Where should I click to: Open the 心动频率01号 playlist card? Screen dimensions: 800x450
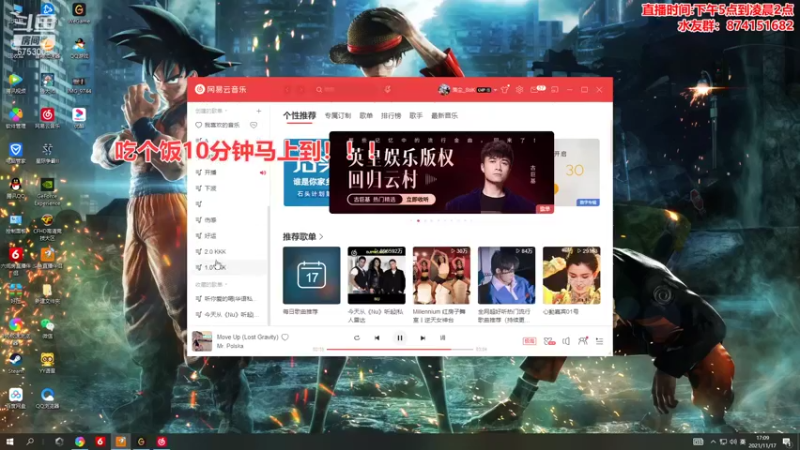[571, 276]
